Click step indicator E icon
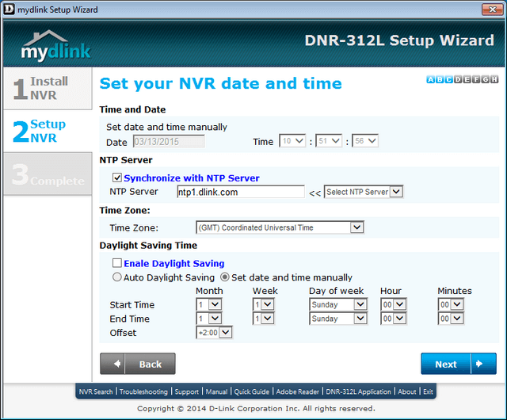Image resolution: width=507 pixels, height=420 pixels. point(467,79)
